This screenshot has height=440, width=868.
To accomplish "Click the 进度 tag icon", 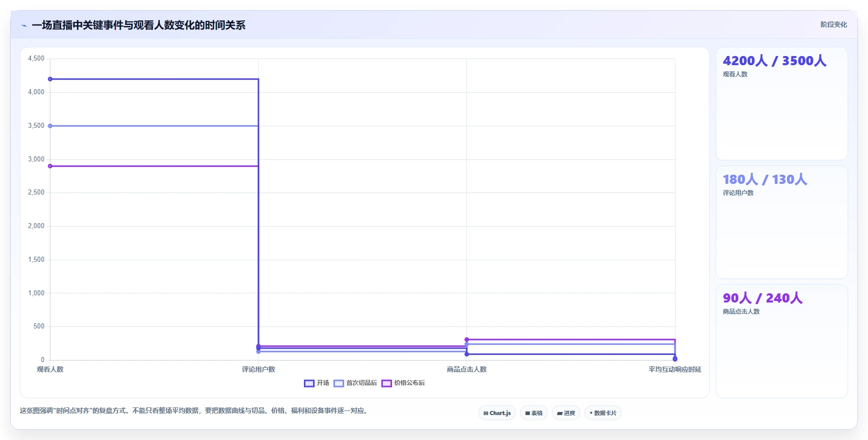I will (559, 413).
